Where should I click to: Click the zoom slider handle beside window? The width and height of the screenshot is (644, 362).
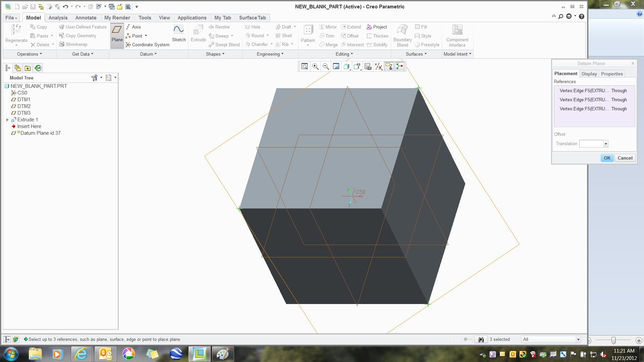(613, 340)
